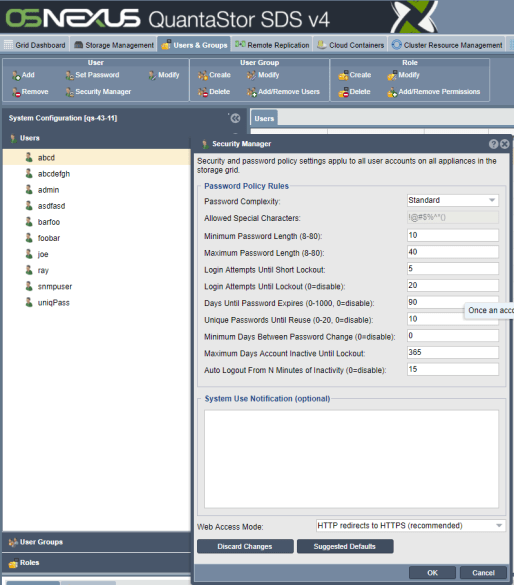514x585 pixels.
Task: Click the User Group Modify icon
Action: pyautogui.click(x=251, y=75)
